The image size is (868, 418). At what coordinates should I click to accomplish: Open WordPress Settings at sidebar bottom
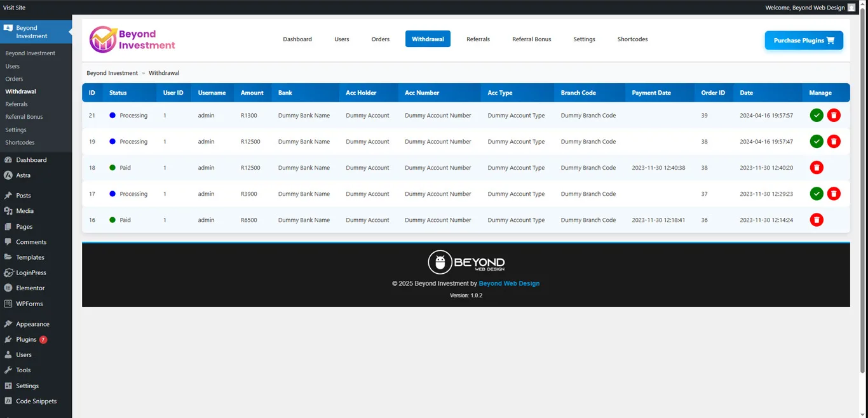[27, 386]
